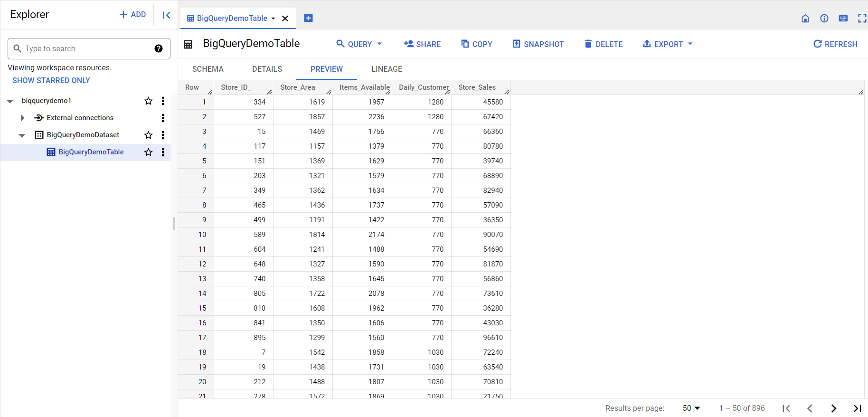Add a new query tab

click(x=308, y=18)
